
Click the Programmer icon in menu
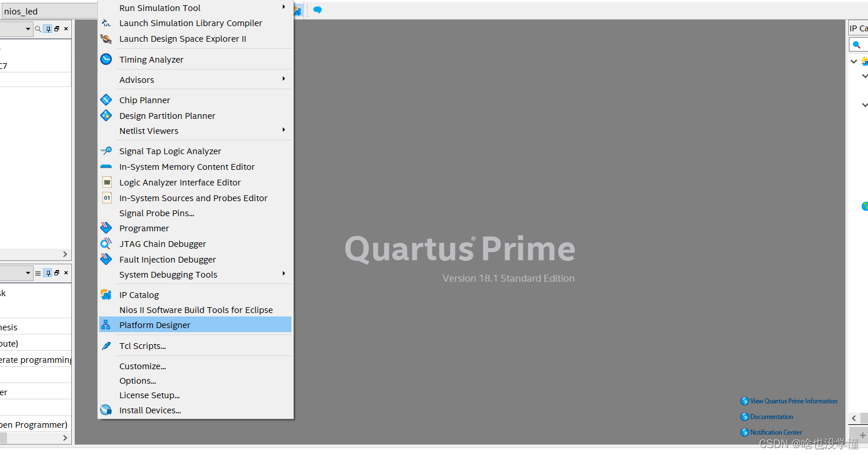pos(106,228)
